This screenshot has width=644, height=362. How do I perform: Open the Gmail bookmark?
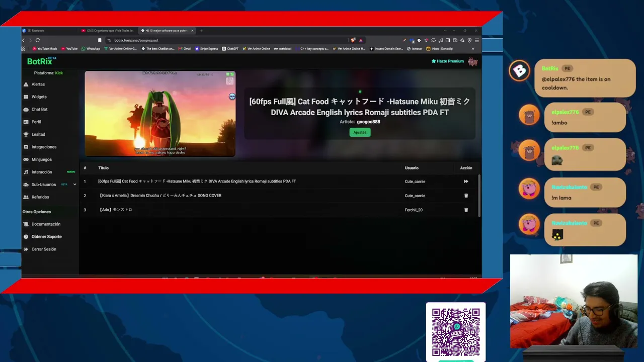(185, 49)
